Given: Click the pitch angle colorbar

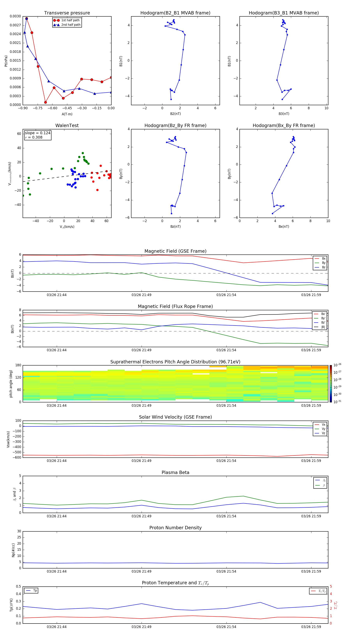Looking at the screenshot, I should 331,383.
